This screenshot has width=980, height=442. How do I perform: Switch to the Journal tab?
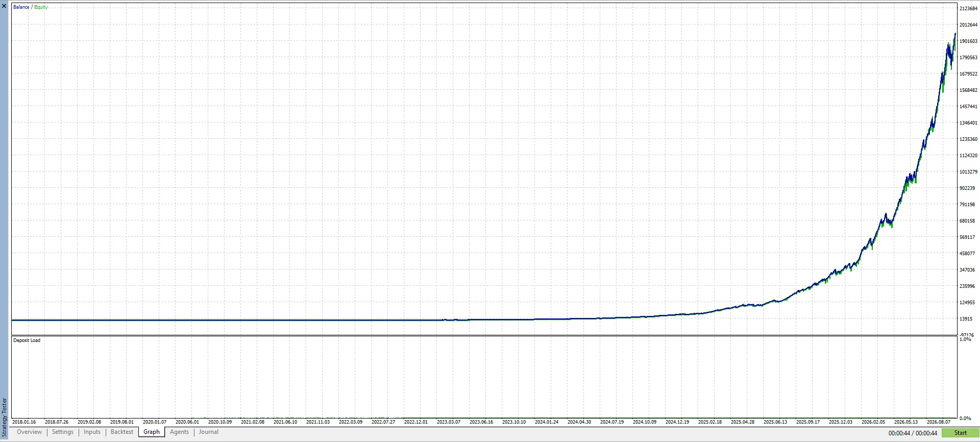[x=208, y=432]
